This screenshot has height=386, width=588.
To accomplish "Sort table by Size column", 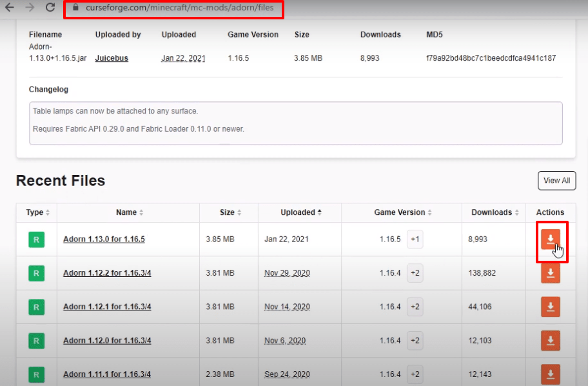I will coord(230,212).
